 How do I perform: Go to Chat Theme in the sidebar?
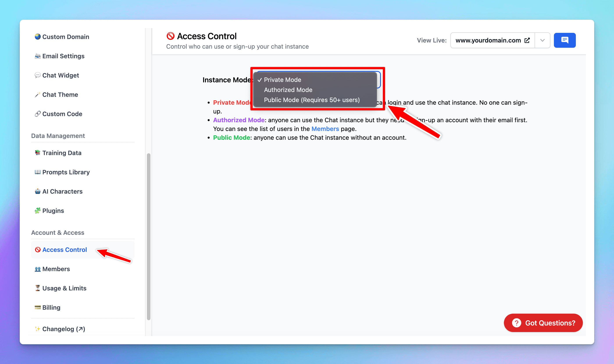pyautogui.click(x=60, y=95)
